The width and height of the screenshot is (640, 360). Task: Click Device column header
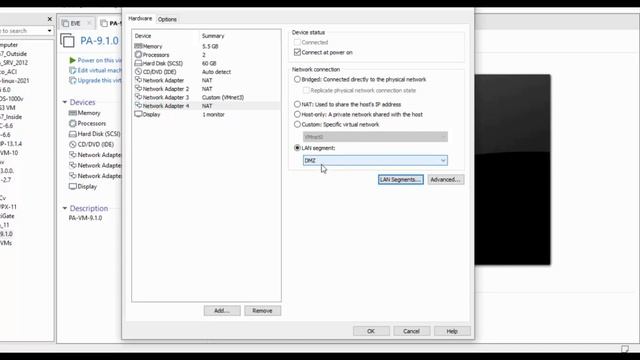143,36
